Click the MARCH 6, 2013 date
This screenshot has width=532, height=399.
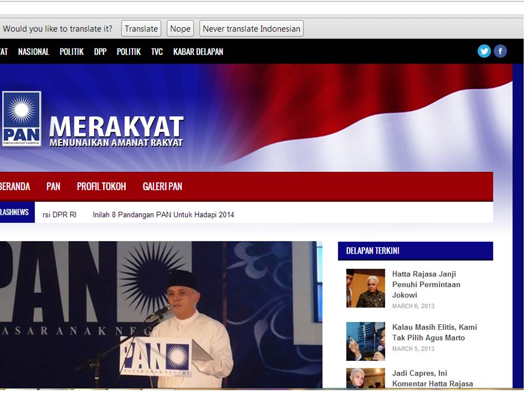413,306
